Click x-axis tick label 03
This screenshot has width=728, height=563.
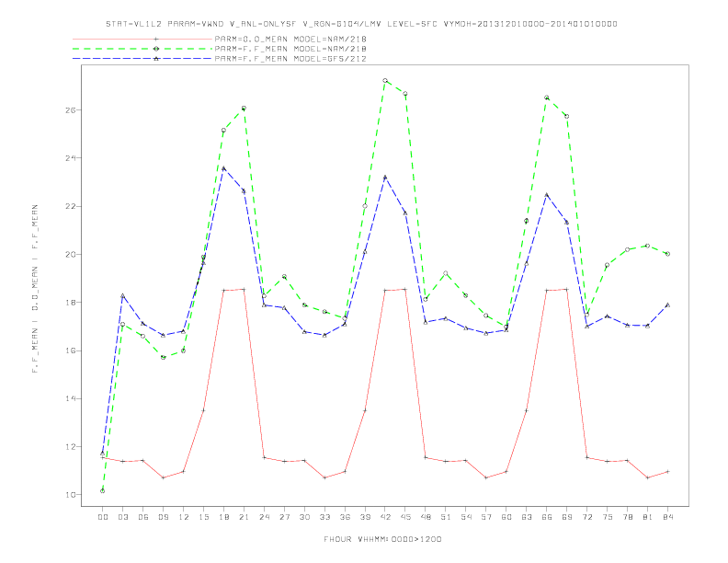[x=122, y=517]
